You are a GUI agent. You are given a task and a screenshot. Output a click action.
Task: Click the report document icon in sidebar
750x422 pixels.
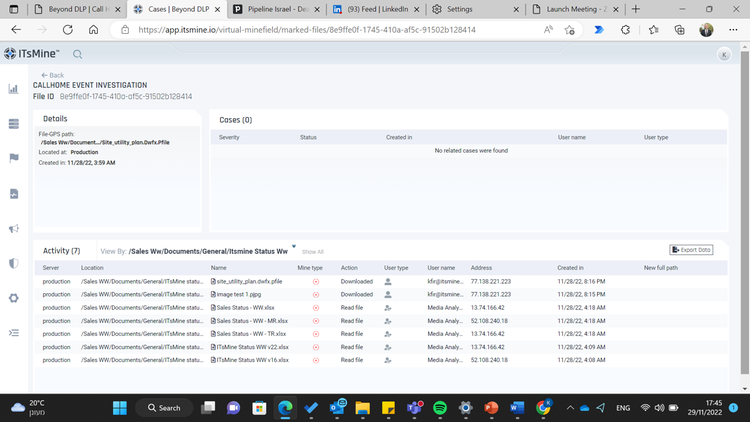[x=14, y=193]
